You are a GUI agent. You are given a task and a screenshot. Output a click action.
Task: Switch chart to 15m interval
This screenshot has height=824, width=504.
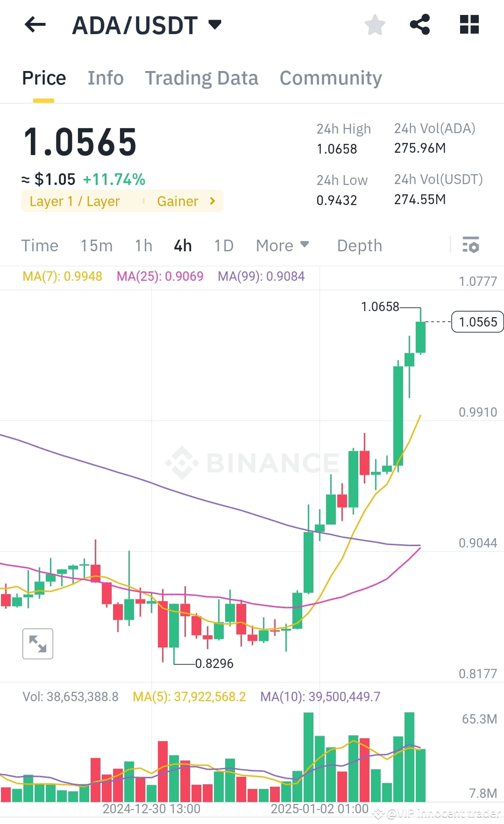coord(97,245)
